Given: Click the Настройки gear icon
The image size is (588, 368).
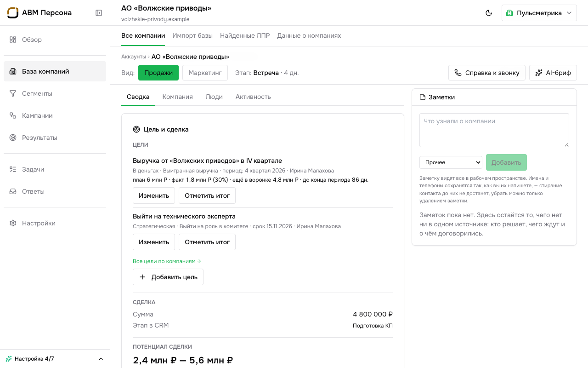Looking at the screenshot, I should 13,223.
